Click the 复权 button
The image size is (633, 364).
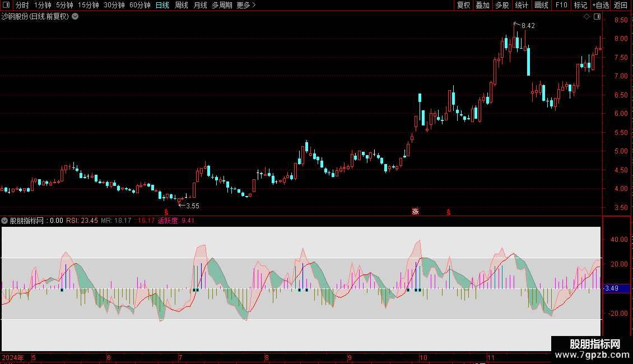coord(463,5)
